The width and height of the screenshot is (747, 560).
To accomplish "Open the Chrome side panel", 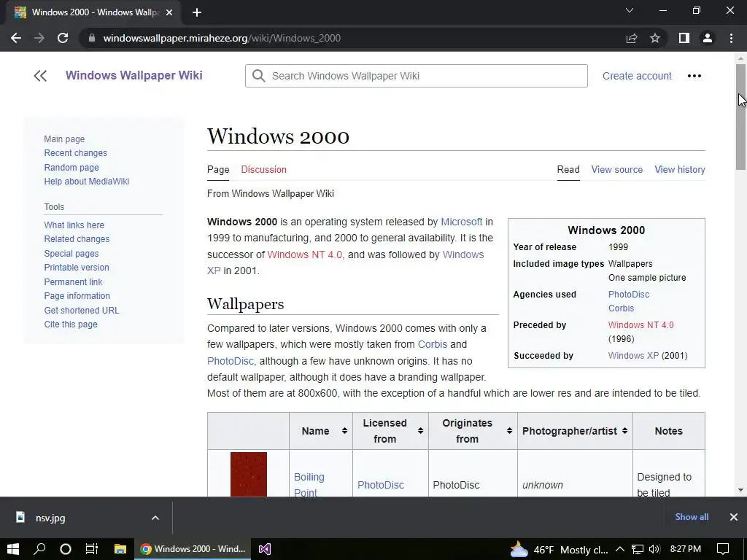I will (x=684, y=38).
